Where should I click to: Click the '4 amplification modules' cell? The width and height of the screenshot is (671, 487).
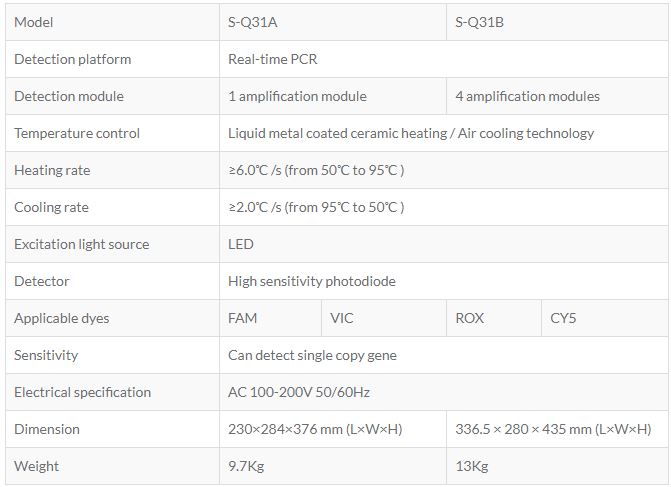point(527,96)
